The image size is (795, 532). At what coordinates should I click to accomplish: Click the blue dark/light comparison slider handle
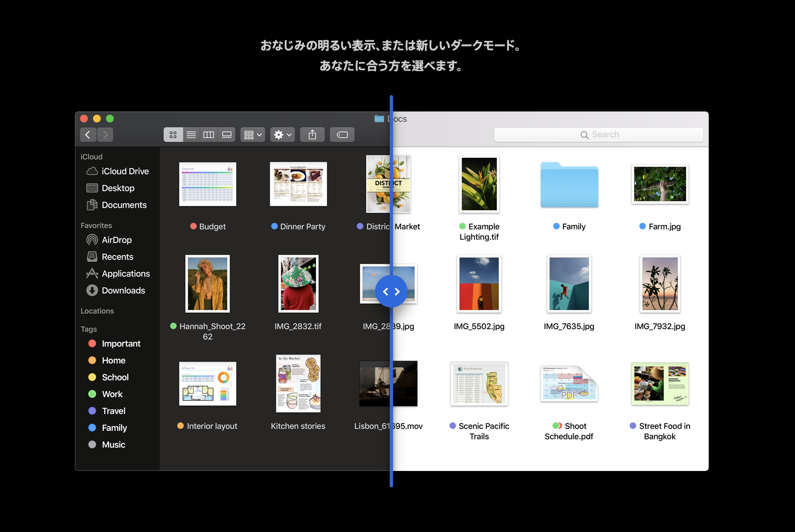(x=391, y=291)
